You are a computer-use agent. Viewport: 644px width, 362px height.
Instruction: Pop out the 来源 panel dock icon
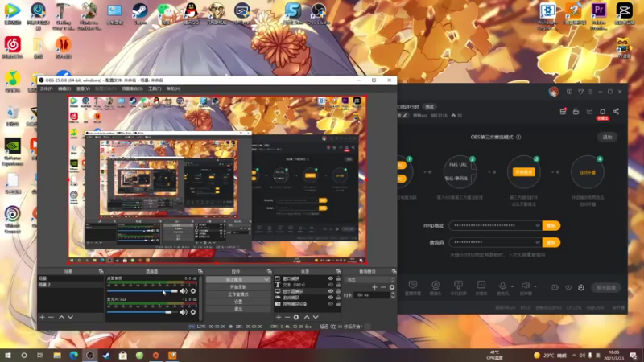(338, 272)
